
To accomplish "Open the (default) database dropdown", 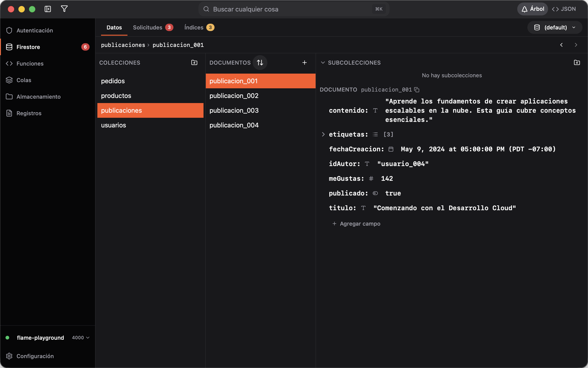I will pos(555,28).
